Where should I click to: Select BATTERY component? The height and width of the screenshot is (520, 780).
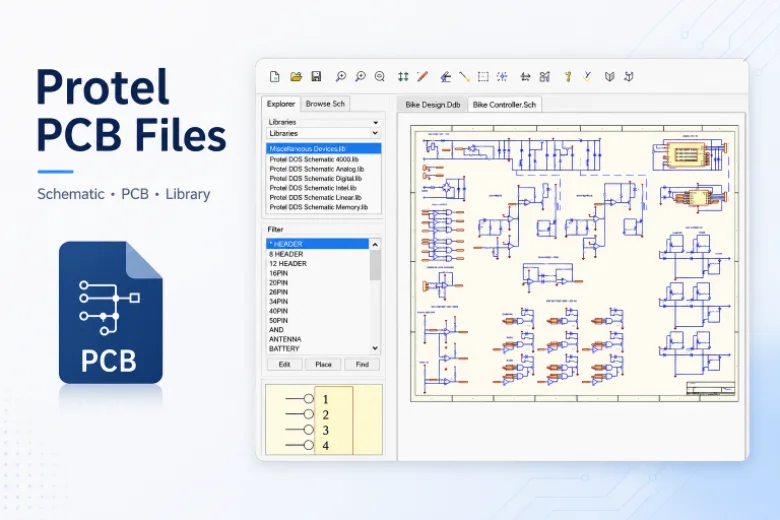(x=318, y=349)
